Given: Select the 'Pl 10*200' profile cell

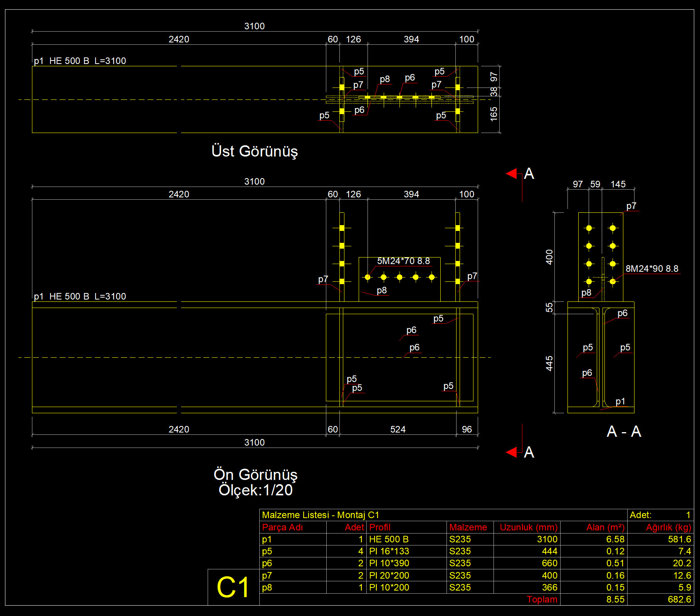Looking at the screenshot, I should [389, 587].
